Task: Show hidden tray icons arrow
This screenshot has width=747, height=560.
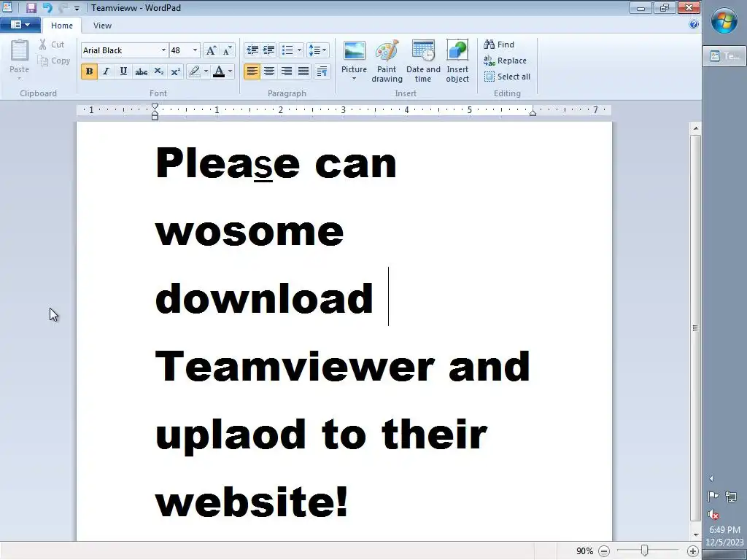Action: tap(711, 478)
